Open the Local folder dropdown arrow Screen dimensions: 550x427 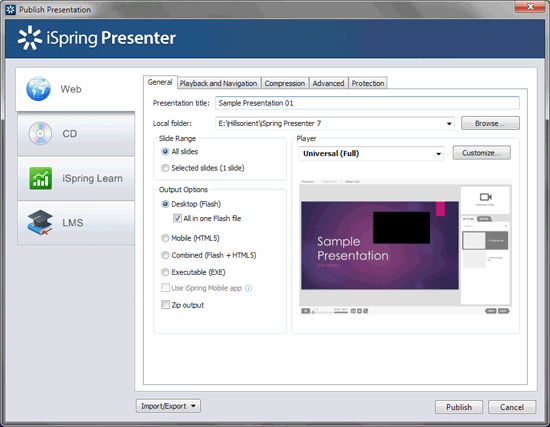[449, 124]
